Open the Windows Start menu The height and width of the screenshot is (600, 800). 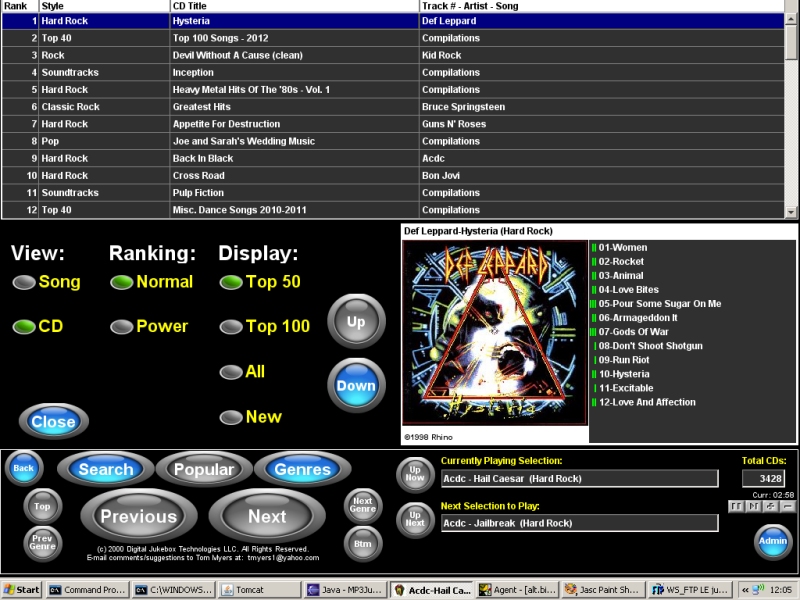[22, 590]
